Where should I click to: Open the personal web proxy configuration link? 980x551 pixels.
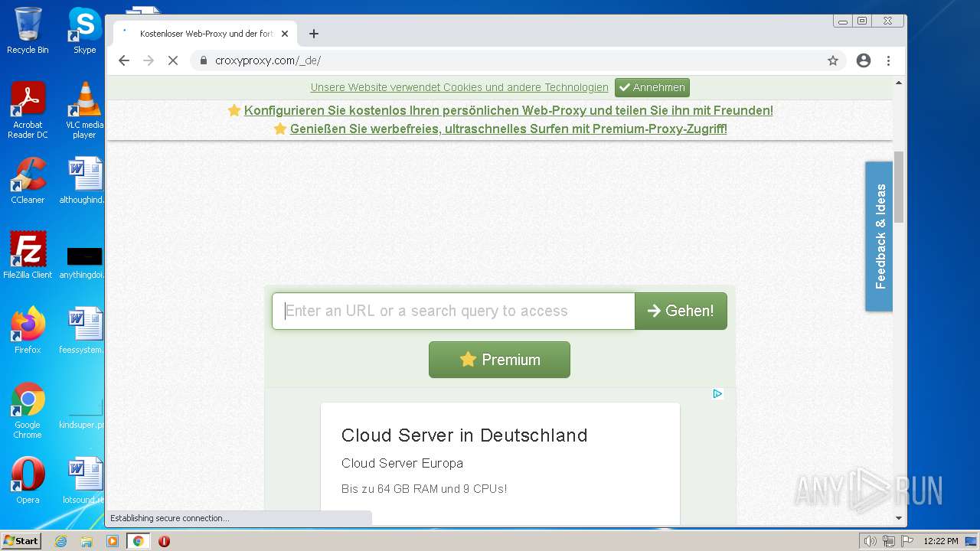pos(508,110)
